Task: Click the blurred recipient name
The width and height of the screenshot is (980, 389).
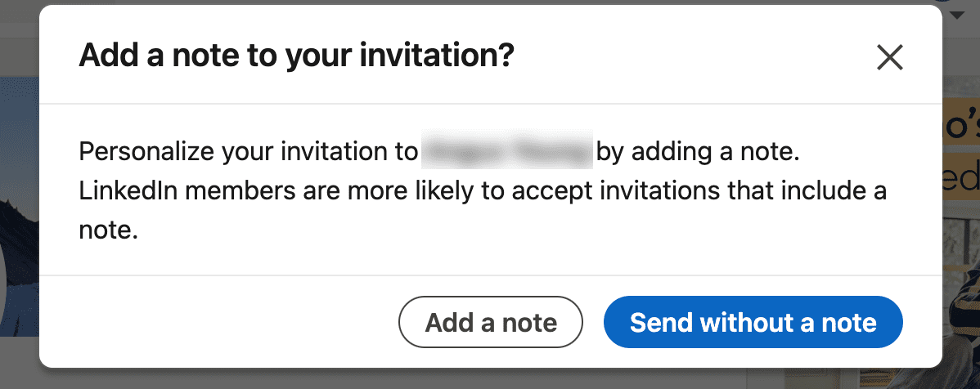Action: coord(507,152)
